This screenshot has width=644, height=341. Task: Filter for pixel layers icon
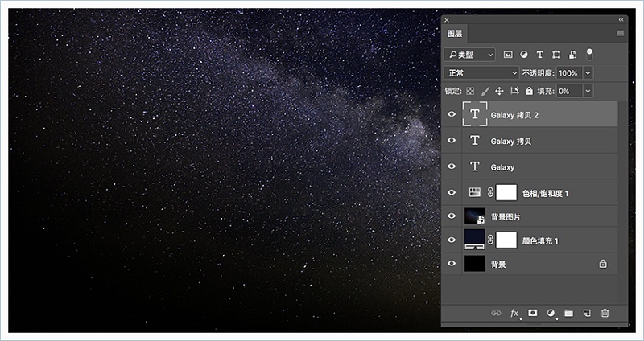click(508, 55)
